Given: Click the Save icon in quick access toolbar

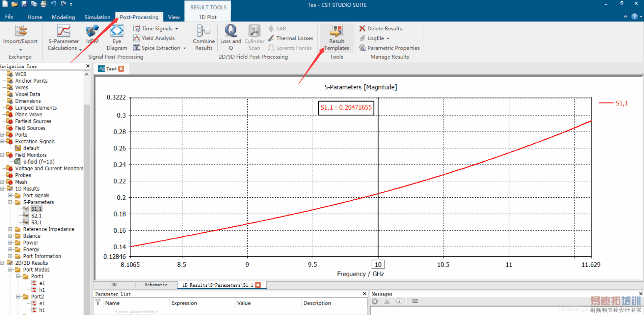Looking at the screenshot, I should 24,4.
